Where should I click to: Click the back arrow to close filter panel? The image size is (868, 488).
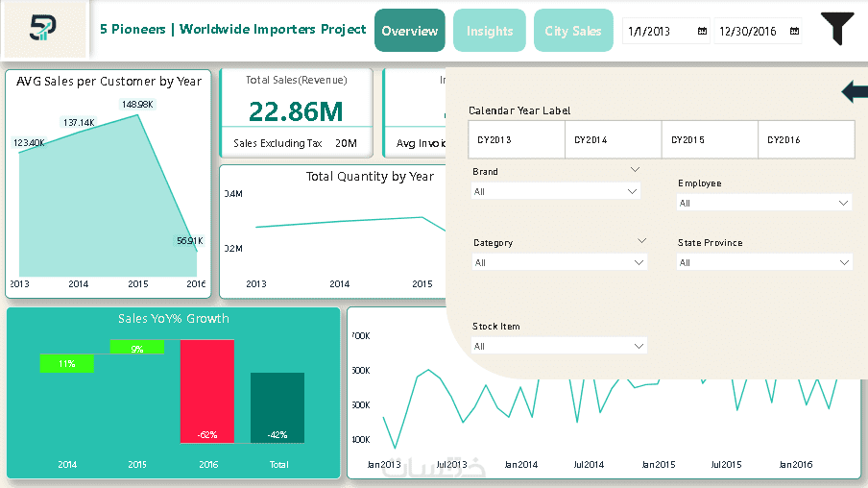tap(854, 91)
